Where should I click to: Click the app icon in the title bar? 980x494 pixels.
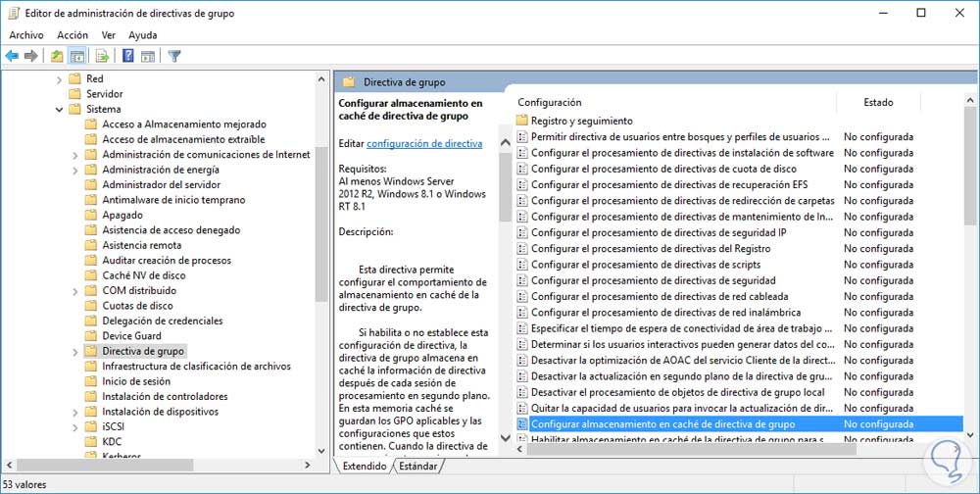pos(14,13)
